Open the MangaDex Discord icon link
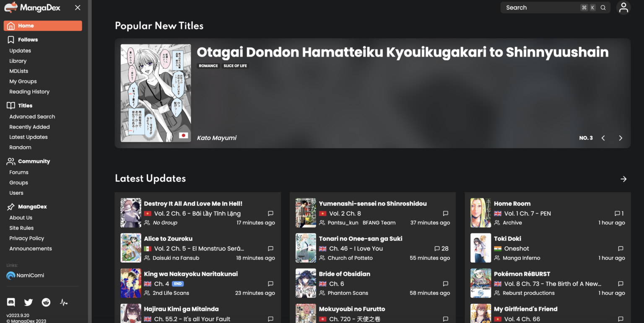 [11, 302]
